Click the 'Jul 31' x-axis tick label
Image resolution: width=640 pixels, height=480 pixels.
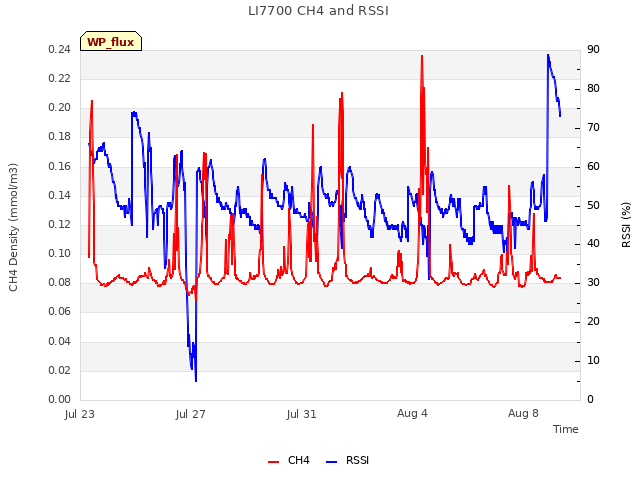tap(302, 414)
